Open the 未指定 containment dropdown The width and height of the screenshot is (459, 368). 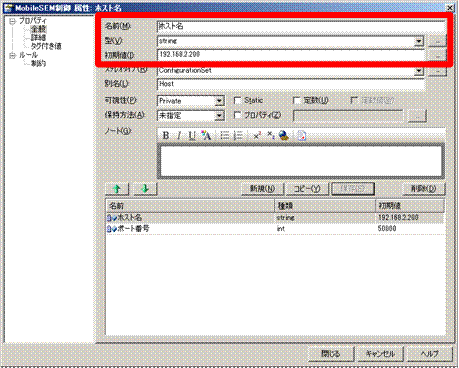(x=219, y=116)
